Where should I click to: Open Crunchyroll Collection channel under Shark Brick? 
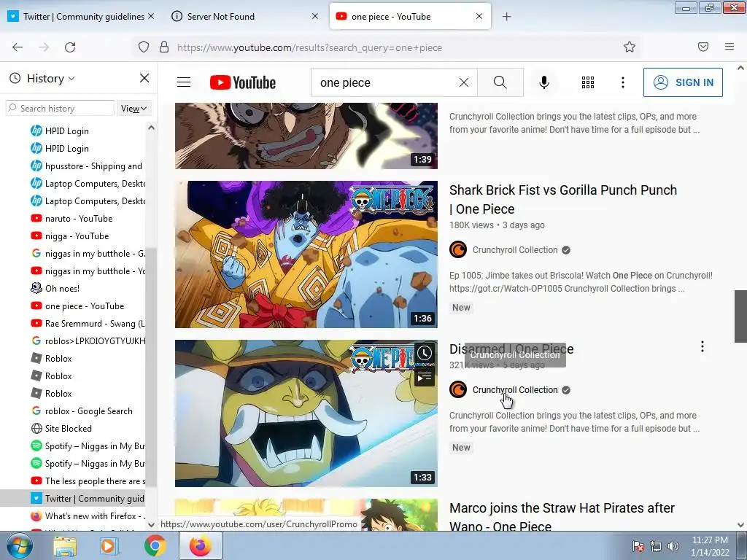pos(515,249)
